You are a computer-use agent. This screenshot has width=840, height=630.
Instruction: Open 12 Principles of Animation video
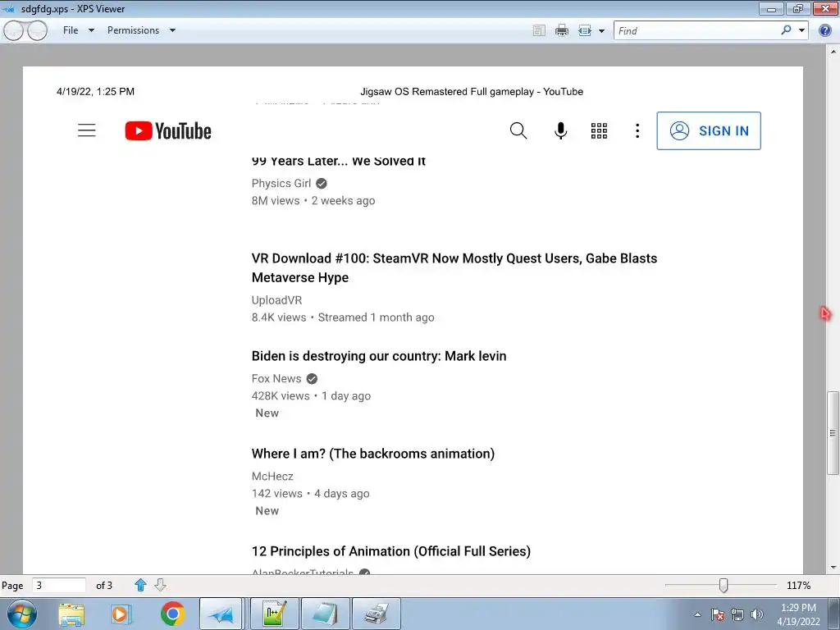click(x=391, y=550)
